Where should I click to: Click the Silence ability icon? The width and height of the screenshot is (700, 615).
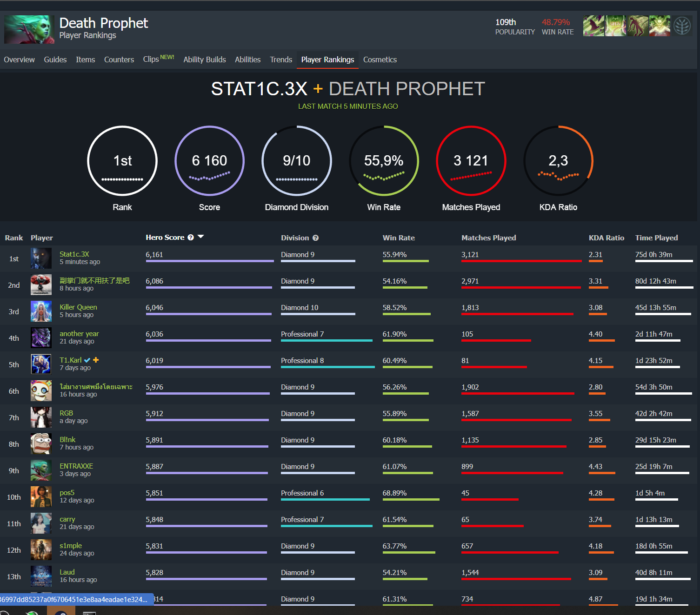click(x=615, y=26)
